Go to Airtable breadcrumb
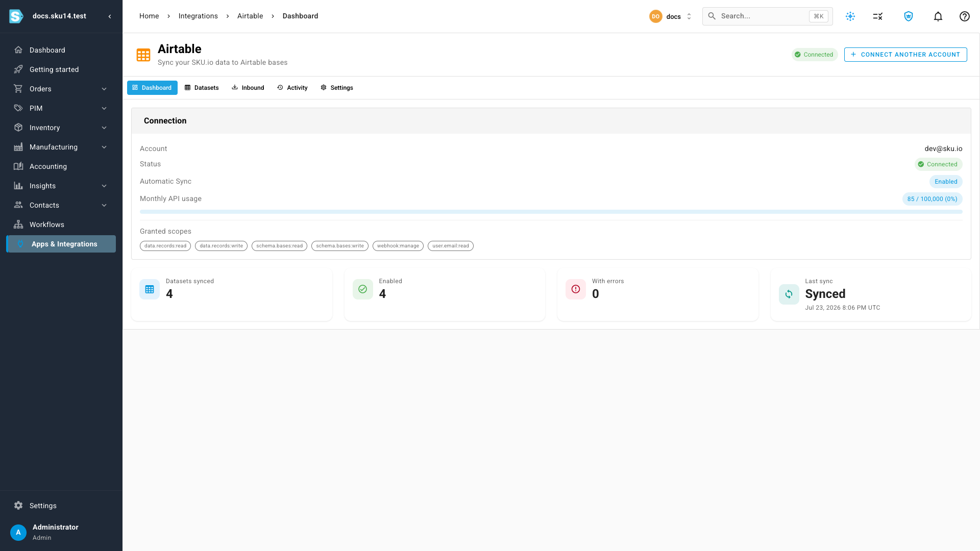 250,16
